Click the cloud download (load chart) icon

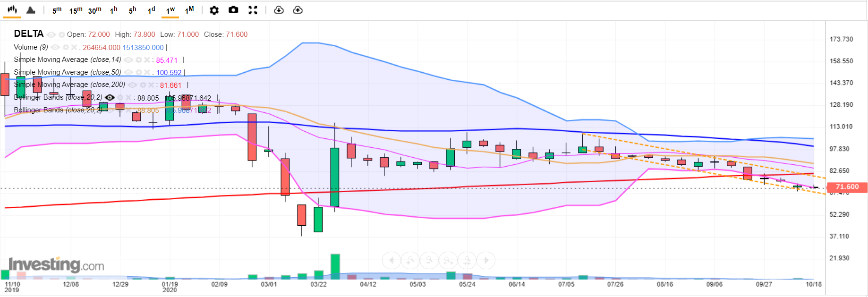[279, 10]
